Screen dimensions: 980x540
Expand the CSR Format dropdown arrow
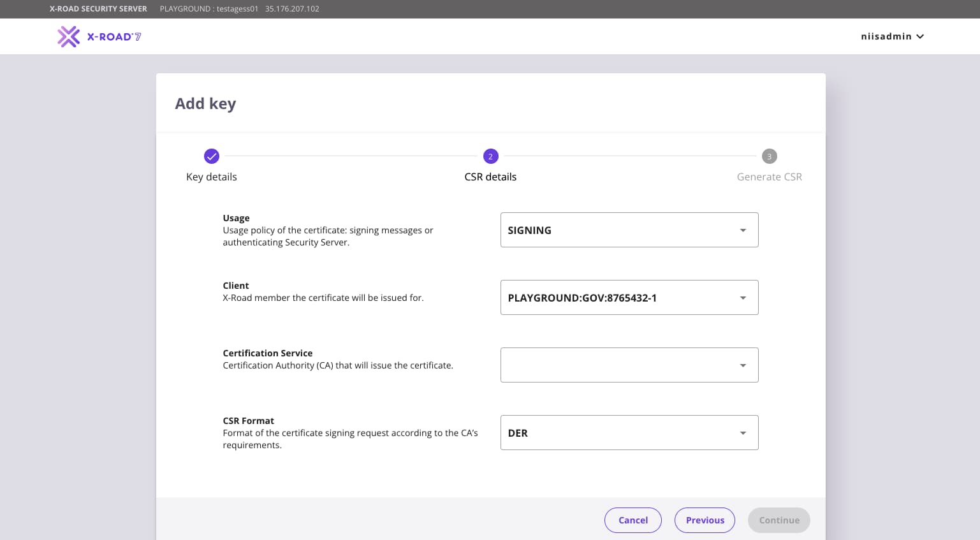(743, 433)
